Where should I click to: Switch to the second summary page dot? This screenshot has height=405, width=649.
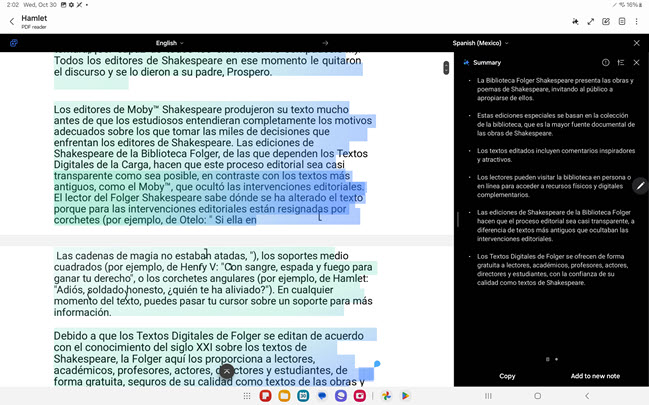556,359
